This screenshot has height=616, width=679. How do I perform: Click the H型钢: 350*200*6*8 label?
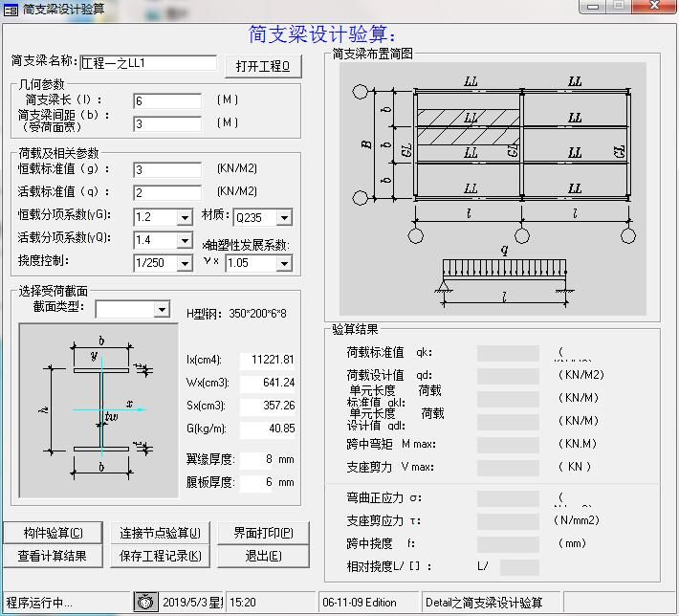[x=236, y=314]
